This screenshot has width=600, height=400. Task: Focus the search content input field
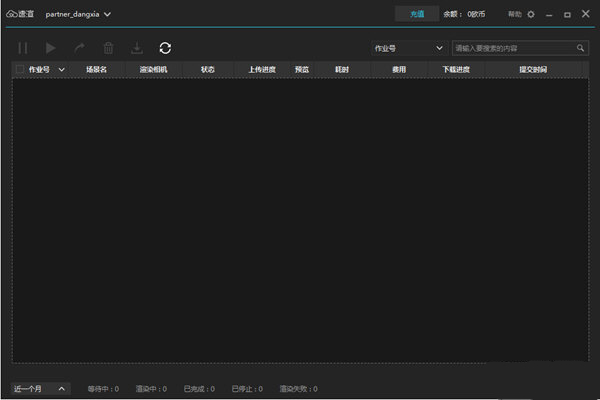(515, 48)
